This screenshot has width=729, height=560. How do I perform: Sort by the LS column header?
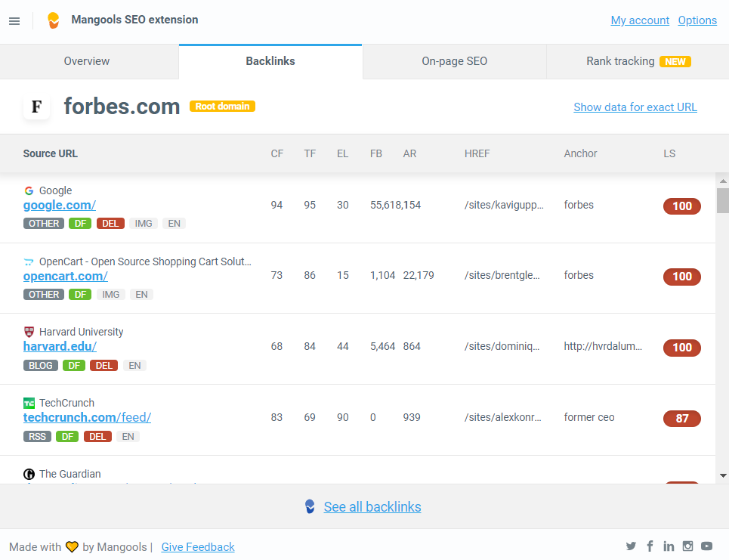coord(669,153)
